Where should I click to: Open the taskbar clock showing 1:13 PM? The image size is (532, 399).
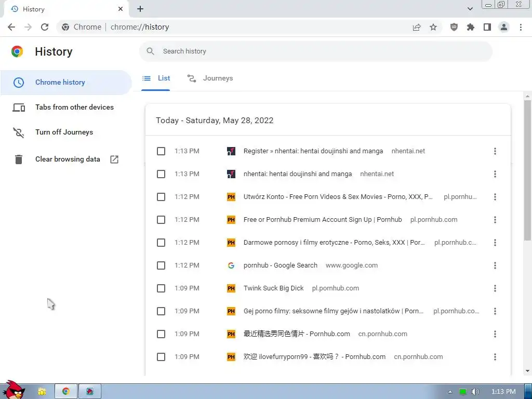pos(503,392)
